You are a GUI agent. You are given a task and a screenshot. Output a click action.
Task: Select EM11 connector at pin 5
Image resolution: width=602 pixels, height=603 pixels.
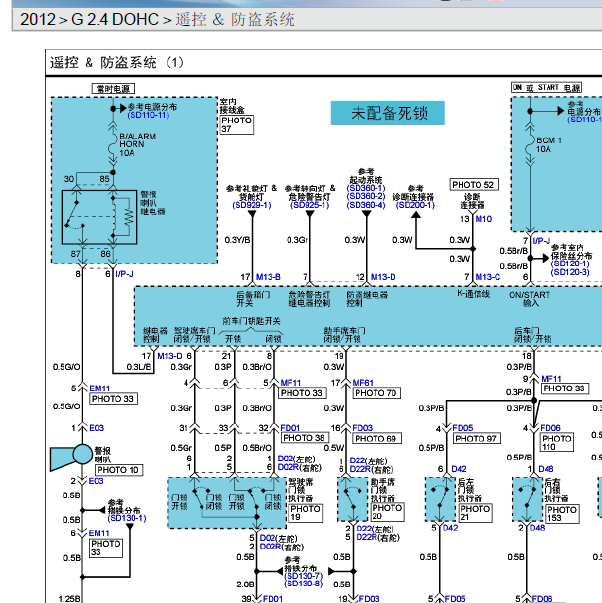[99, 388]
